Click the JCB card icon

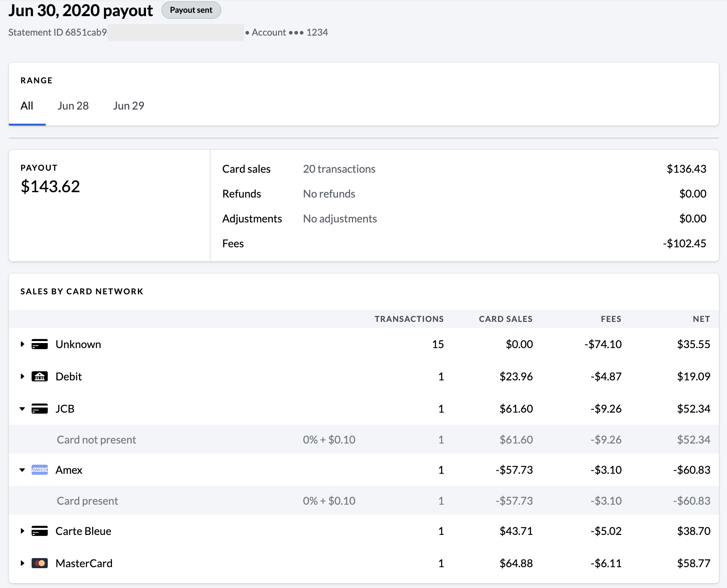[40, 409]
